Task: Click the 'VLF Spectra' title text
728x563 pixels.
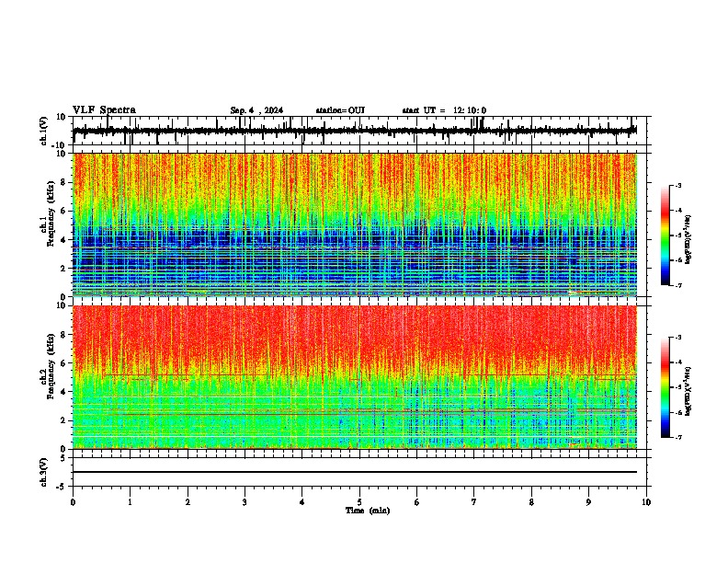Action: click(104, 110)
